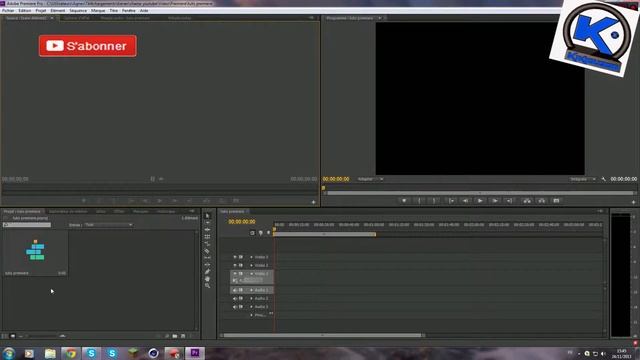Play the sequence in Program monitor
The image size is (640, 360).
pos(480,201)
